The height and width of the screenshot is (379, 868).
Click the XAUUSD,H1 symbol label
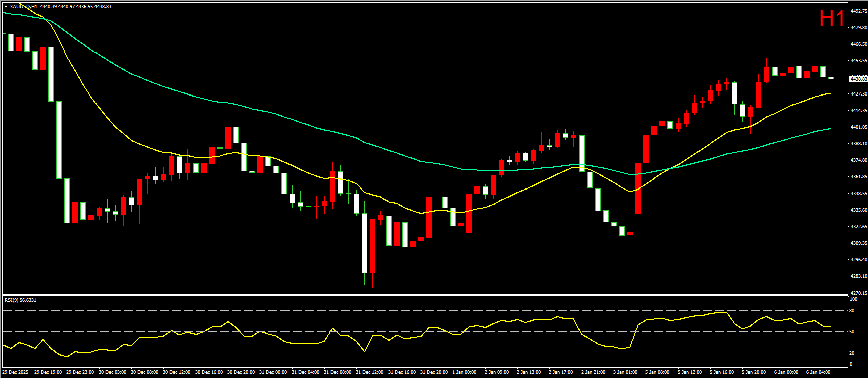[24, 7]
